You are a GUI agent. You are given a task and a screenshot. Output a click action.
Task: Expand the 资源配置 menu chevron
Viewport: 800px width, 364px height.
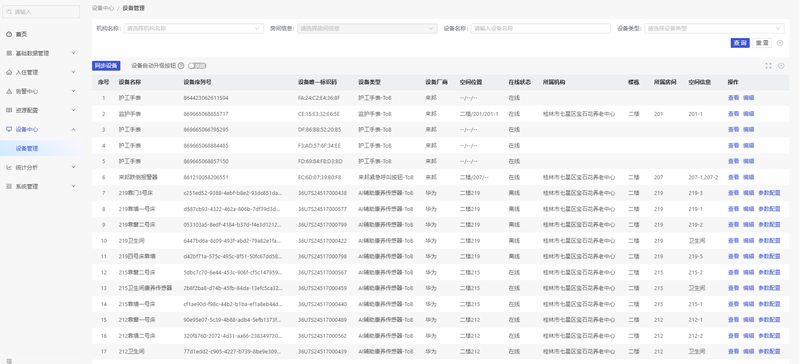73,110
